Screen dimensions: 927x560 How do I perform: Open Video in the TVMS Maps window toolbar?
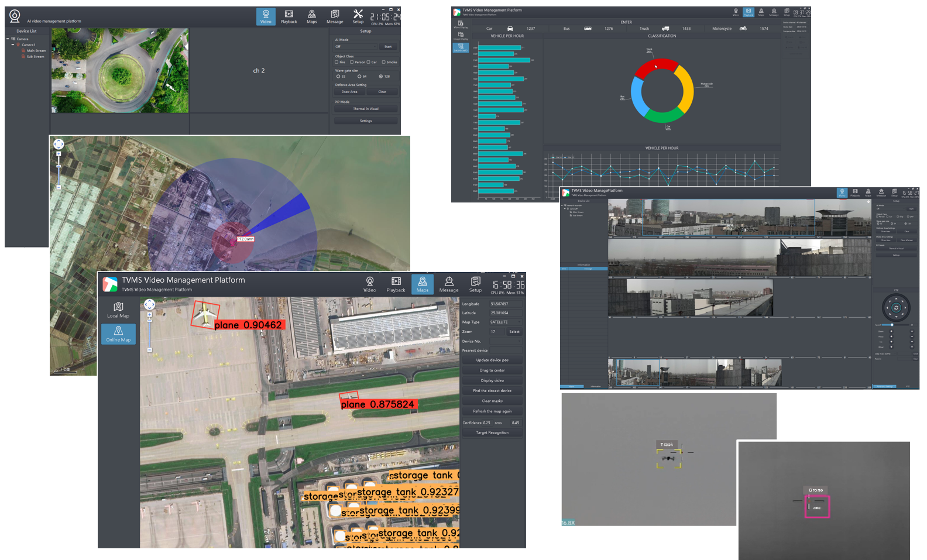[370, 284]
